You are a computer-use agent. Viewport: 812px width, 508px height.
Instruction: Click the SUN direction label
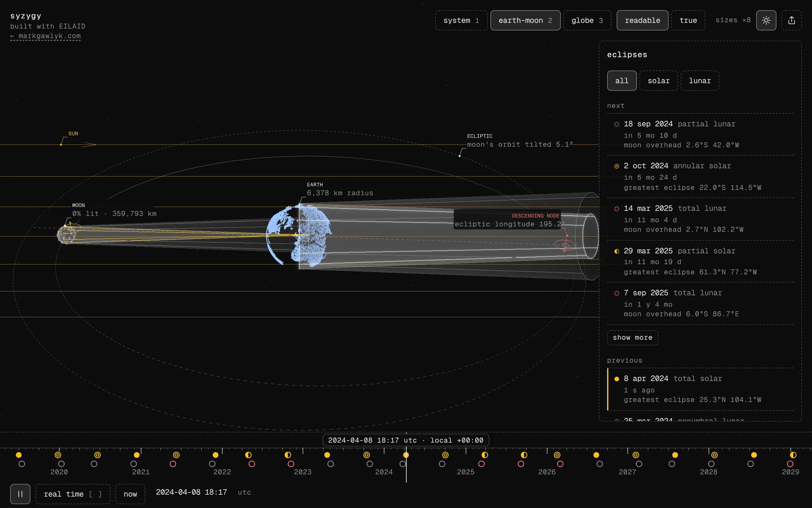point(73,134)
